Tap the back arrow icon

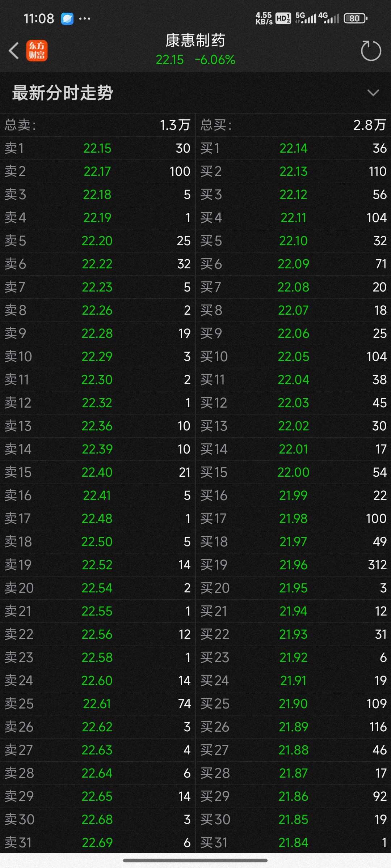tap(14, 51)
